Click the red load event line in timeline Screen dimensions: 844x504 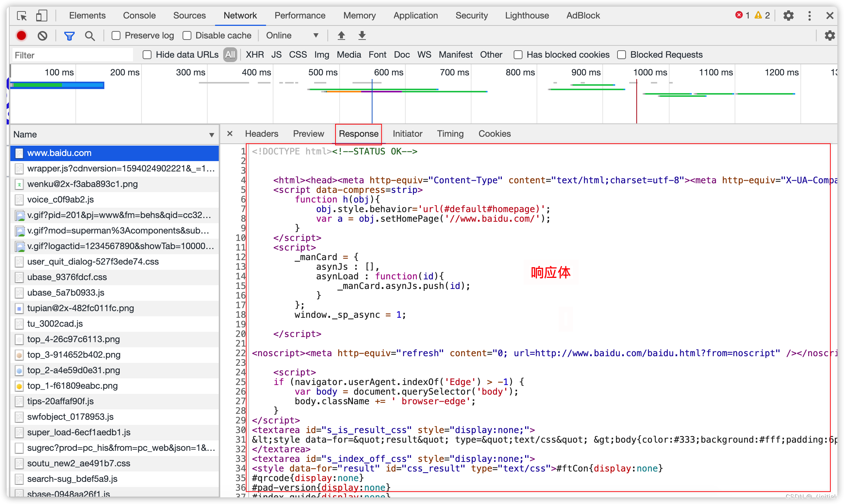click(636, 102)
